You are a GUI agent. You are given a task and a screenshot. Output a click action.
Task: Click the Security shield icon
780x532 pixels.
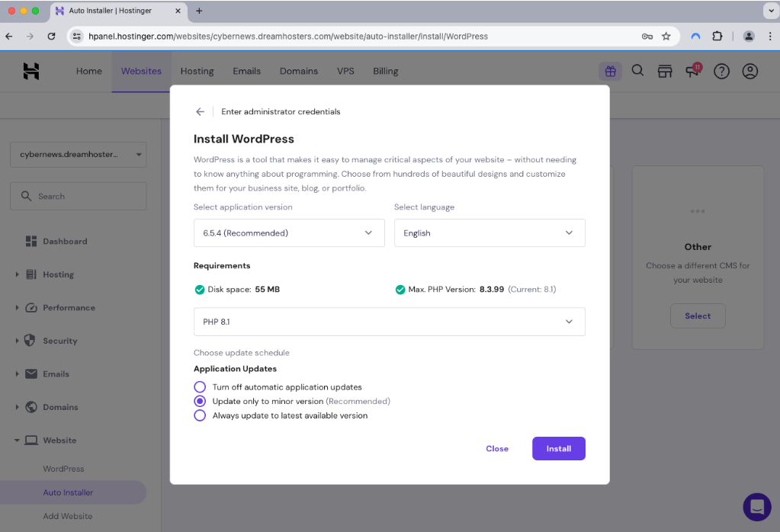(x=30, y=341)
